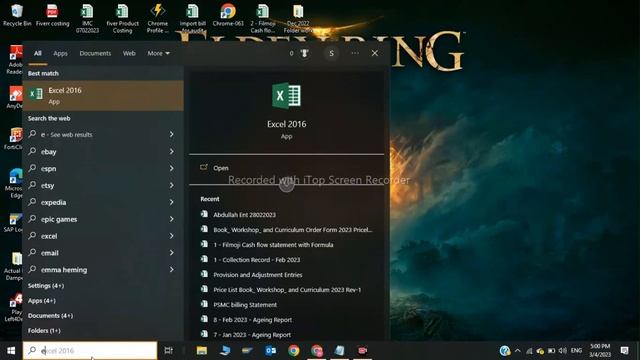Click the taskbar search input field

click(90, 350)
